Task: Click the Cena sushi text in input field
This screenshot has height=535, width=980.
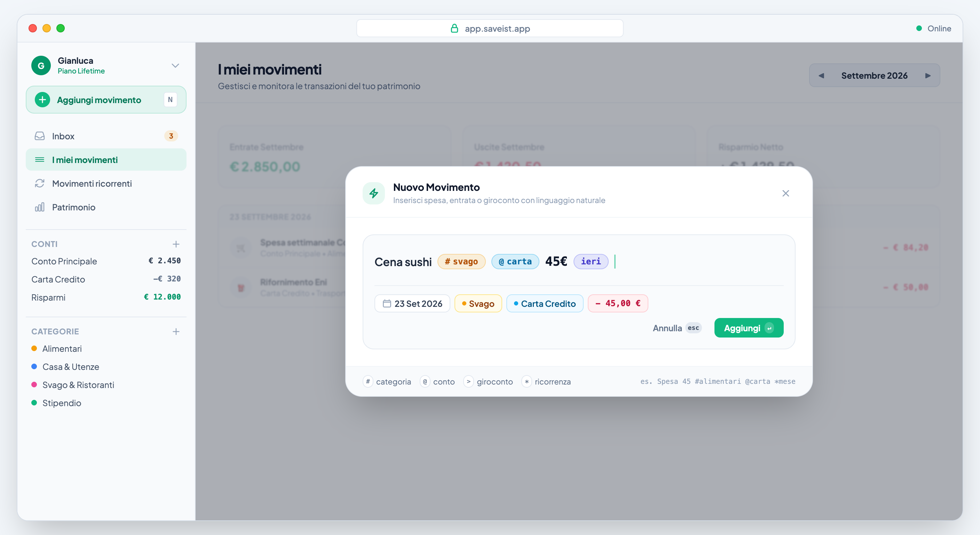Action: [403, 262]
